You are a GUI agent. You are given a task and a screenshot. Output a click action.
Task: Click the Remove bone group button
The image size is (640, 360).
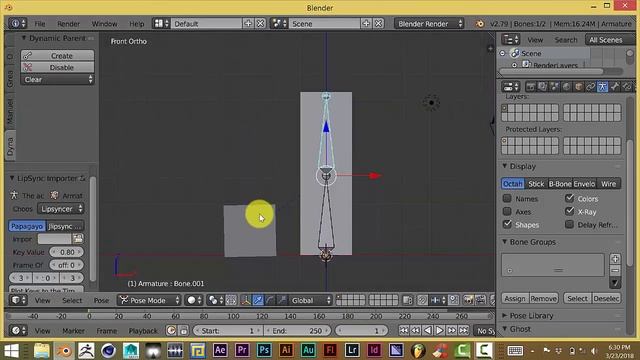[x=544, y=298]
